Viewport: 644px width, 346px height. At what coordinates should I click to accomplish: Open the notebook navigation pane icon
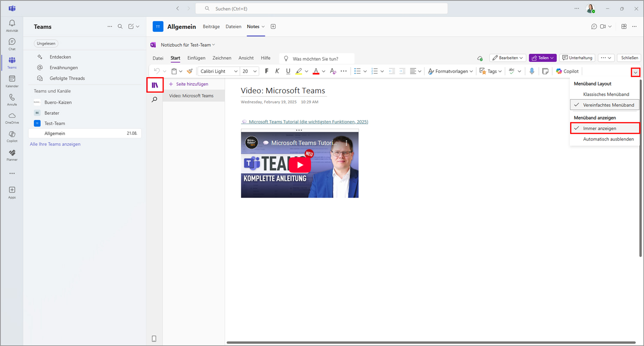tap(155, 85)
